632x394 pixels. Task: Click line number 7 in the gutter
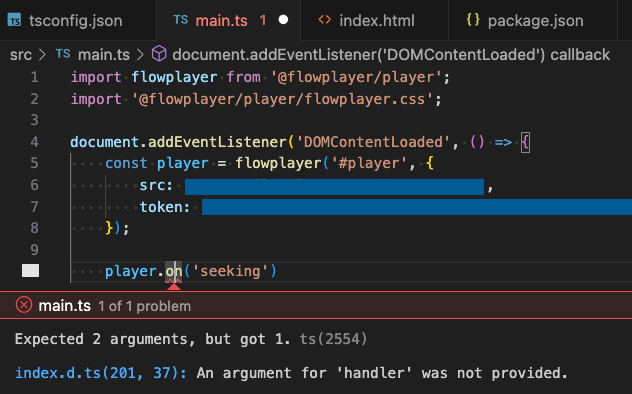coord(35,207)
